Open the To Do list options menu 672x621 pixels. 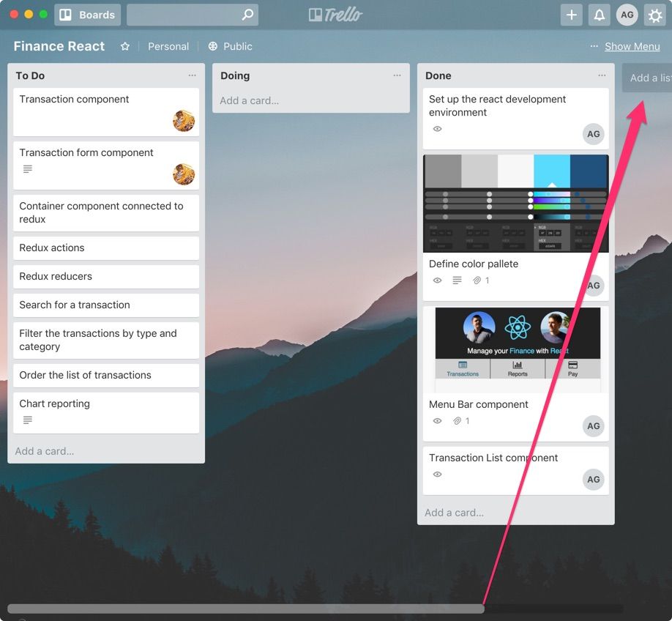click(x=192, y=75)
